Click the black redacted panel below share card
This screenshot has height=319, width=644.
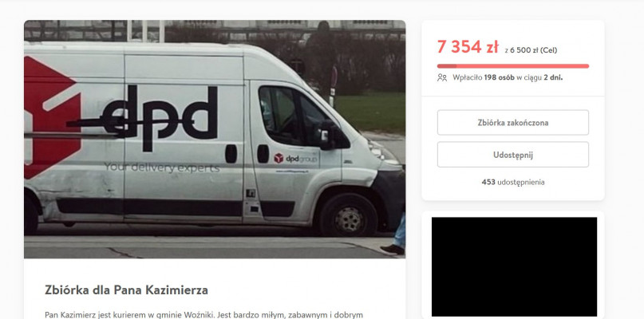[514, 266]
